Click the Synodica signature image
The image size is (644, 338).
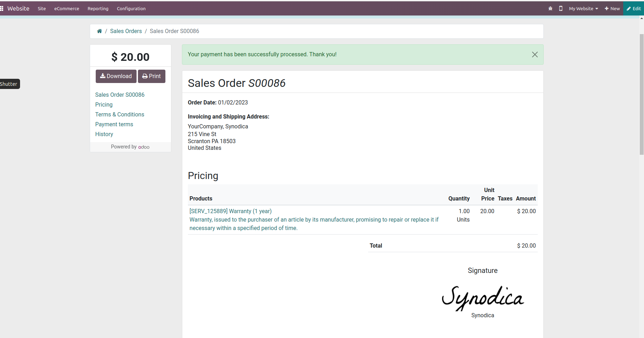pos(483,298)
